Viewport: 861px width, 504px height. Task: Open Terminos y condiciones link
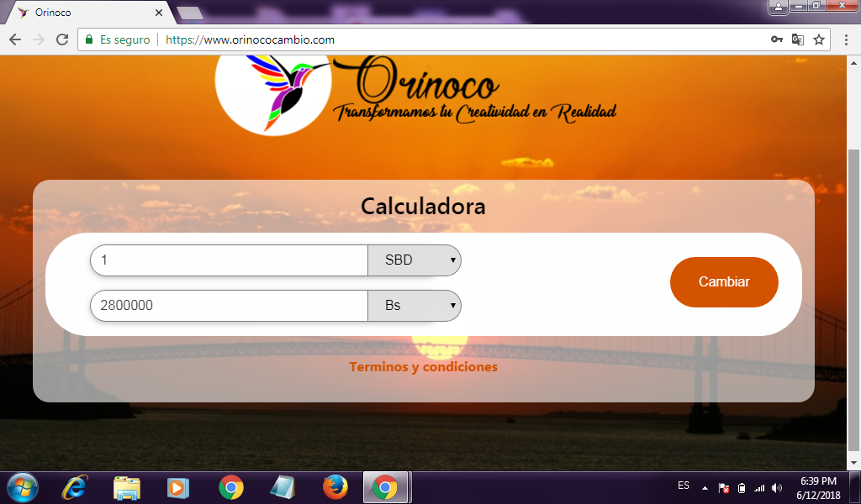click(x=424, y=366)
